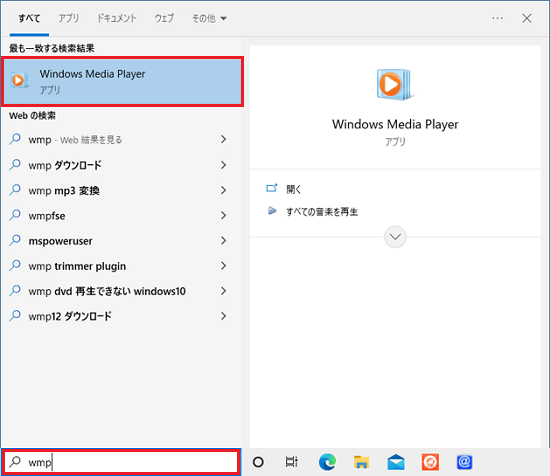The width and height of the screenshot is (550, 476).
Task: Click search icon beside 'wmp dvd 再生できない windows10'
Action: (15, 290)
